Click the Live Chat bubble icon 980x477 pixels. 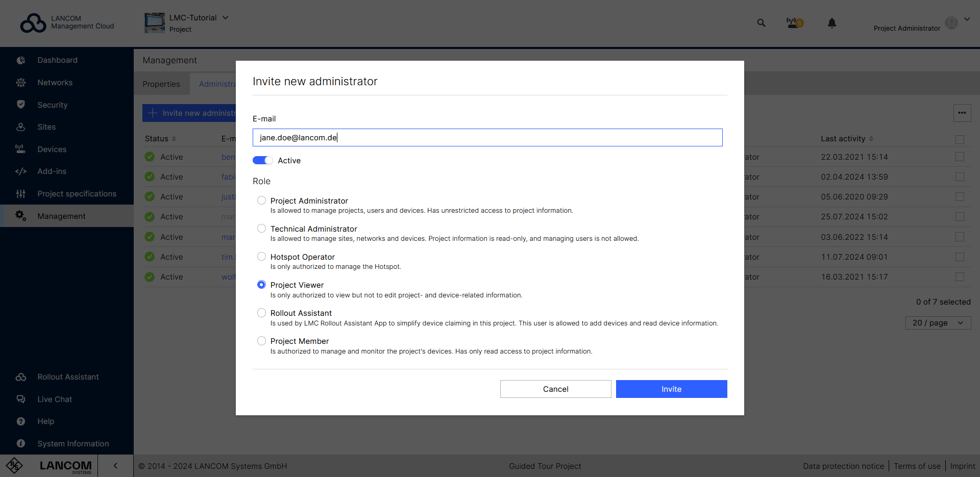point(21,399)
